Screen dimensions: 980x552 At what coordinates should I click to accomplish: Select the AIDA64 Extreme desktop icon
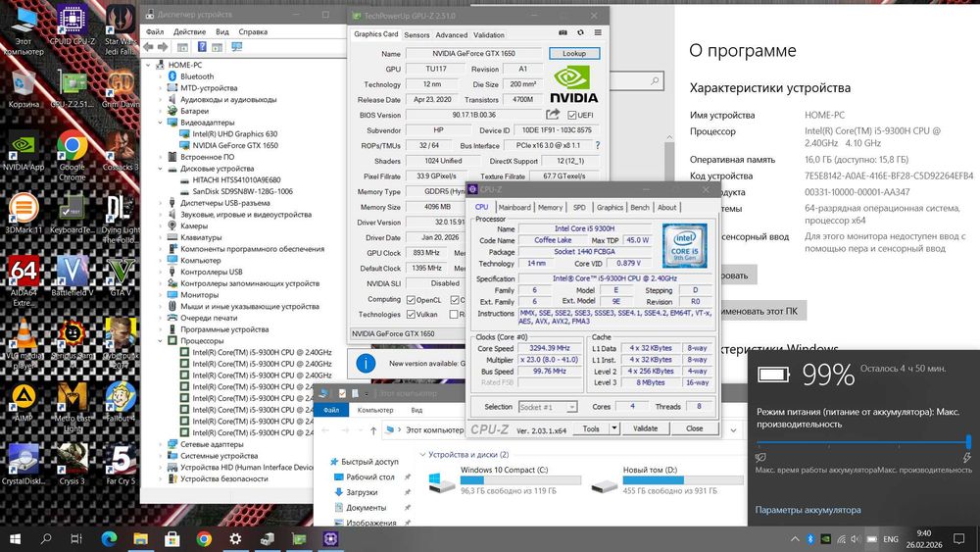pos(24,280)
